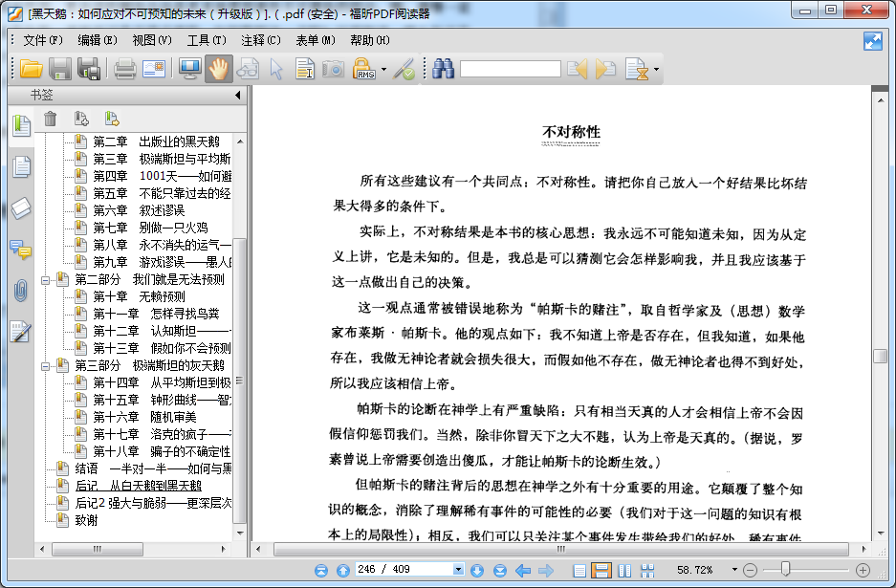Open bookmark 第六章 叙述谬误
Screen dimensions: 896x588
pyautogui.click(x=139, y=211)
